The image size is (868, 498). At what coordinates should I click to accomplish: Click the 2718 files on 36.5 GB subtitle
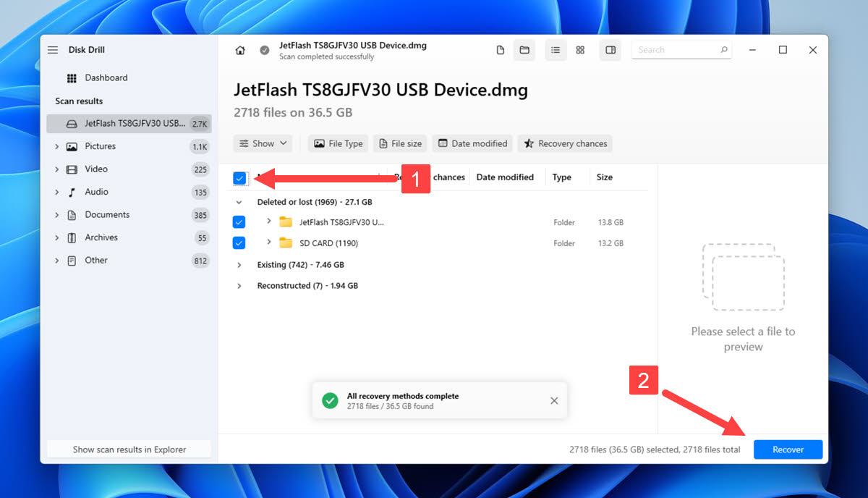tap(293, 113)
